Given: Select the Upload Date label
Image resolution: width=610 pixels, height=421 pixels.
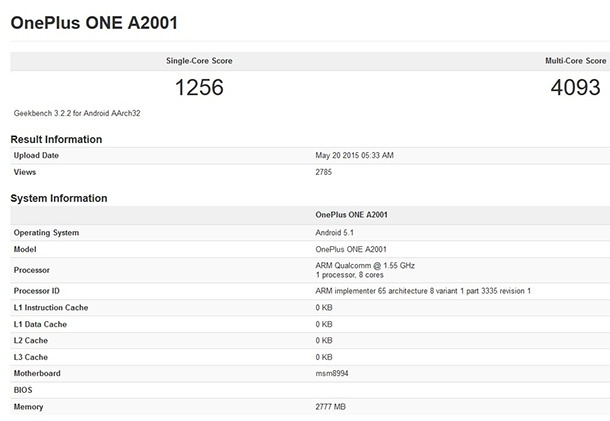Looking at the screenshot, I should (x=36, y=155).
